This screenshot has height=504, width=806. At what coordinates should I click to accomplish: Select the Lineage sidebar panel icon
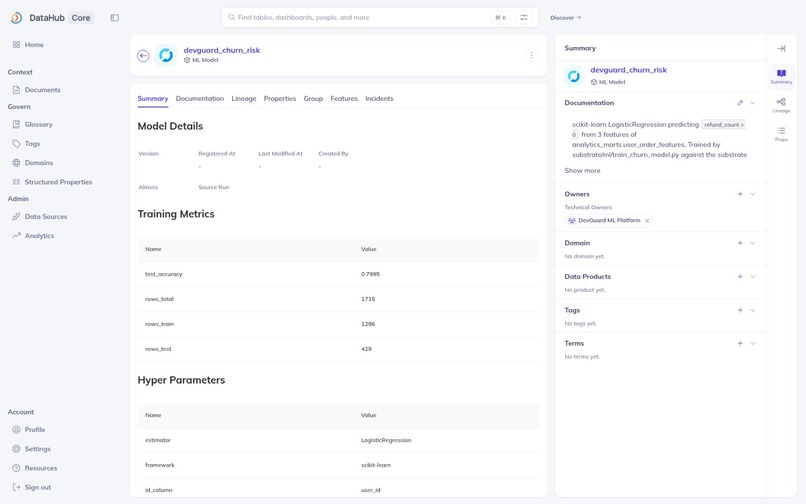(x=781, y=105)
